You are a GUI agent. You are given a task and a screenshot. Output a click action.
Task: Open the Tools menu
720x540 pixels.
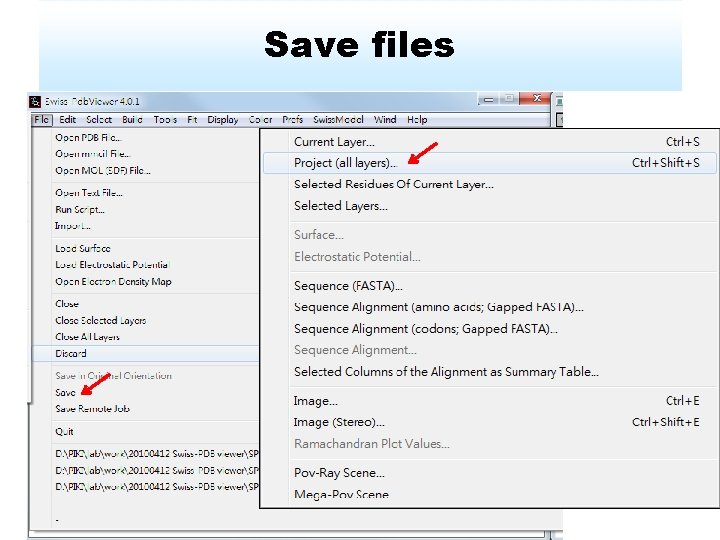(165, 120)
